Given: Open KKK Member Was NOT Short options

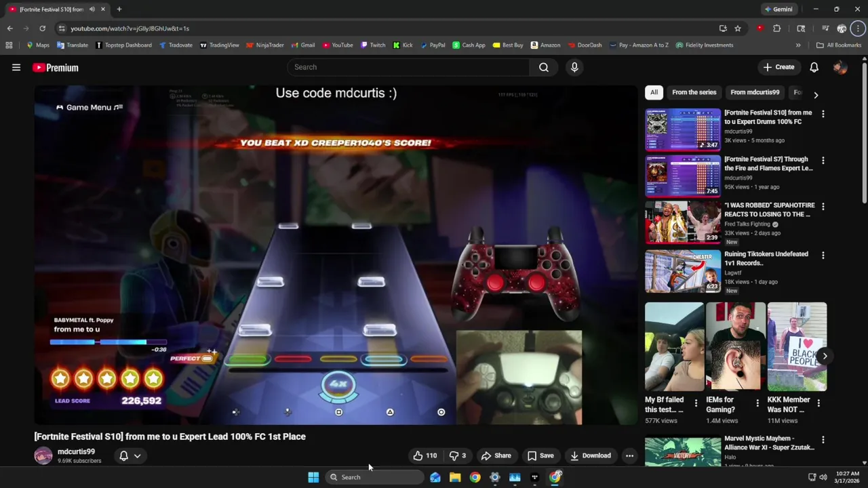Looking at the screenshot, I should (x=818, y=403).
